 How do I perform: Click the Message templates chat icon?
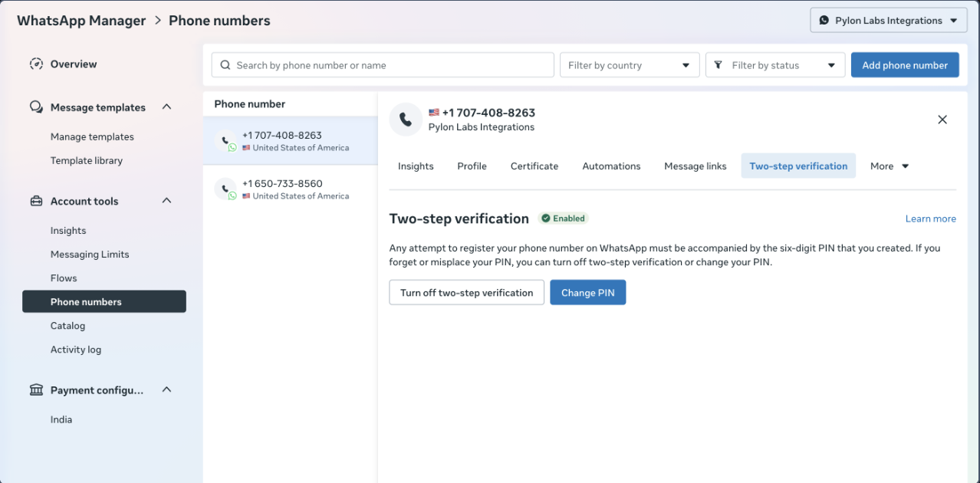(36, 107)
